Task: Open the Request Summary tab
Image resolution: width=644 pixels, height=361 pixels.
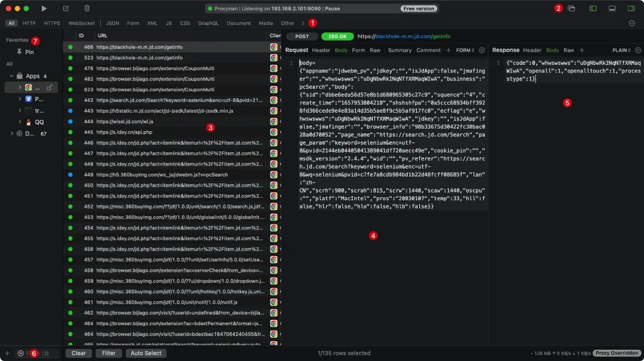Action: pos(400,50)
